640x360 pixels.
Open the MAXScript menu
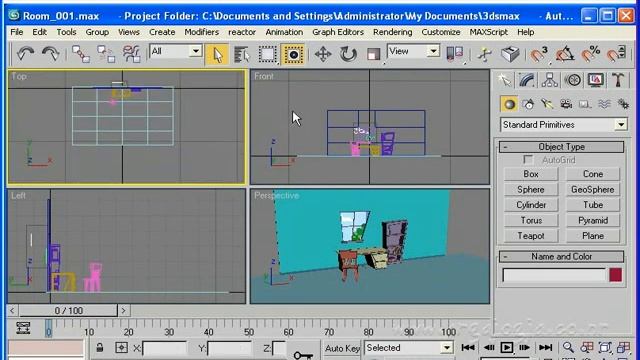[489, 32]
